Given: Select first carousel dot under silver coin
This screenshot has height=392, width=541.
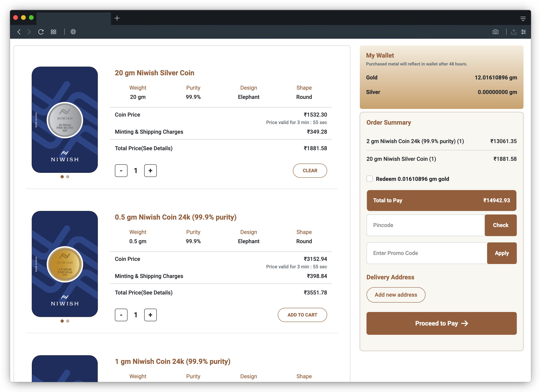Looking at the screenshot, I should [x=62, y=177].
